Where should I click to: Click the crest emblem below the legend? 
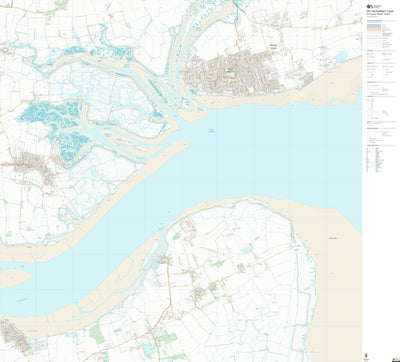366,355
